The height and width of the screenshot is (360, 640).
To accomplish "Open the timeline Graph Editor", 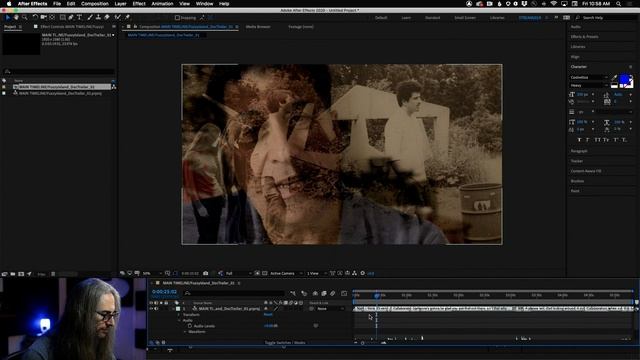I will pyautogui.click(x=344, y=293).
